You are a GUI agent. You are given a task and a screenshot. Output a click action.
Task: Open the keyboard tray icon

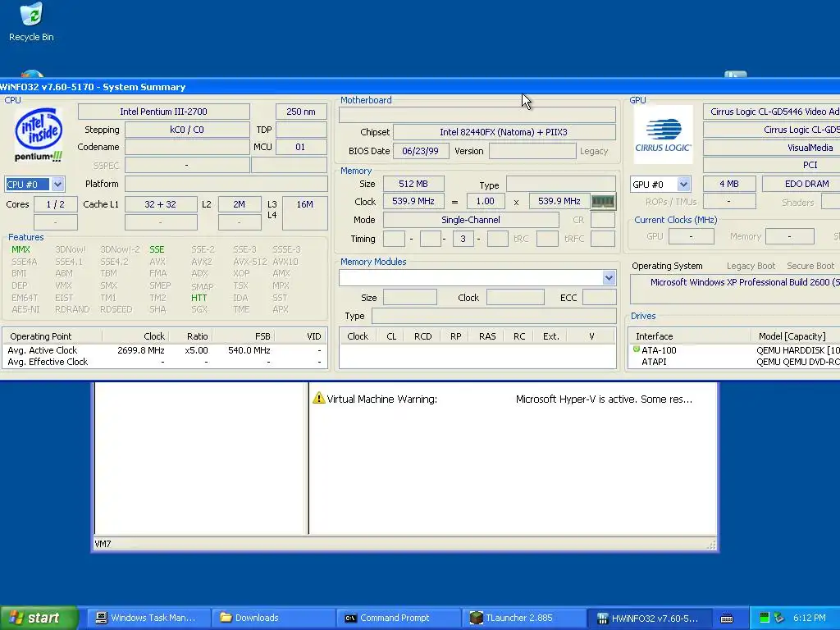tap(727, 619)
